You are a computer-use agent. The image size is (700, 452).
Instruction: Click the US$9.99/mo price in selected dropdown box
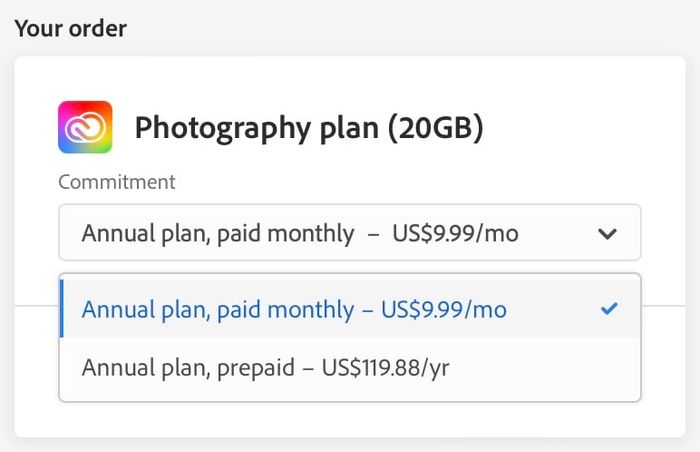pos(455,233)
